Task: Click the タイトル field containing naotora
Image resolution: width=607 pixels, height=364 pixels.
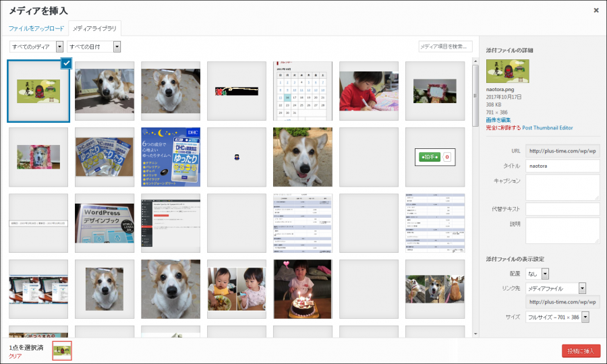Action: pos(562,166)
